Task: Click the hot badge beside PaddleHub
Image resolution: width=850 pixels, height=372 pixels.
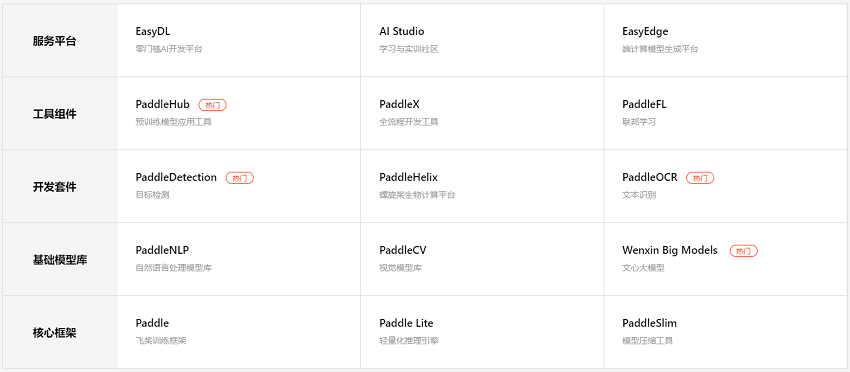Action: (212, 105)
